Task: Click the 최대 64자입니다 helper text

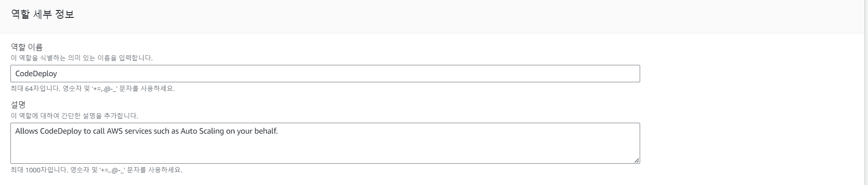Action: 92,88
